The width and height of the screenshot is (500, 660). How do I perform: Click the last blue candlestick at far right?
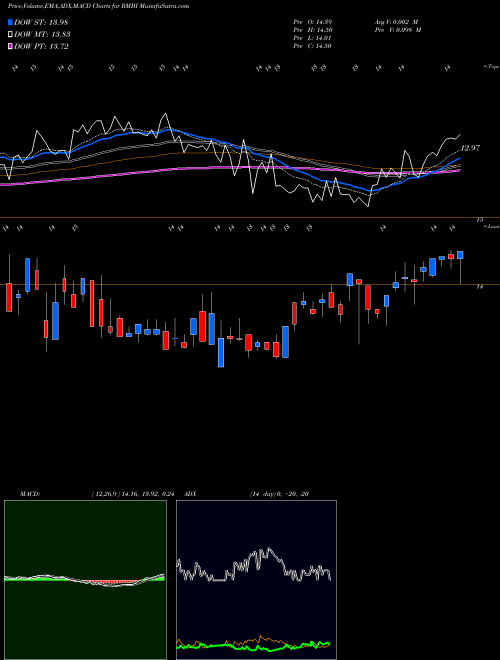click(x=460, y=255)
